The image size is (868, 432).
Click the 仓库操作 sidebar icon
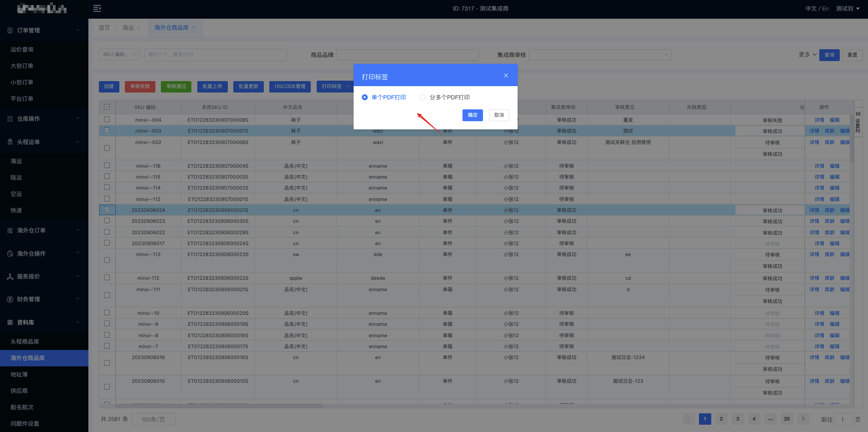coord(10,119)
